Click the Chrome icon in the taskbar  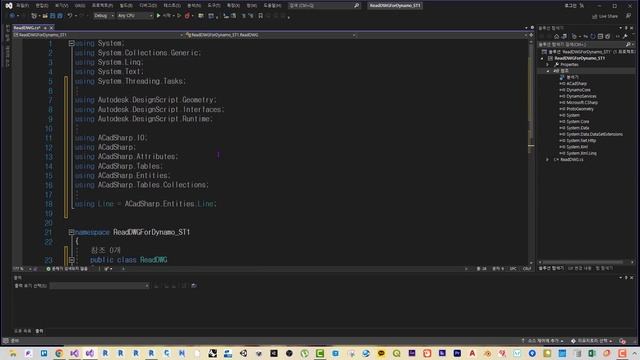[59, 353]
